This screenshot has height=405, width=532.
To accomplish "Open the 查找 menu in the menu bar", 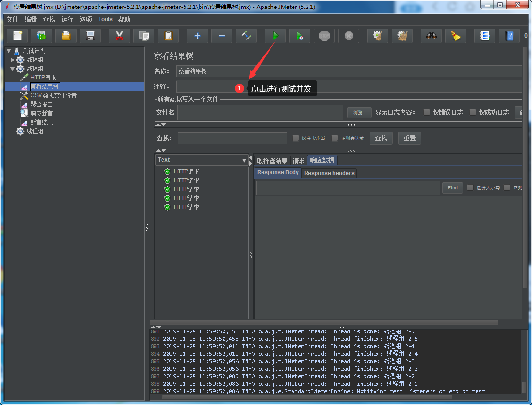I will coord(49,19).
